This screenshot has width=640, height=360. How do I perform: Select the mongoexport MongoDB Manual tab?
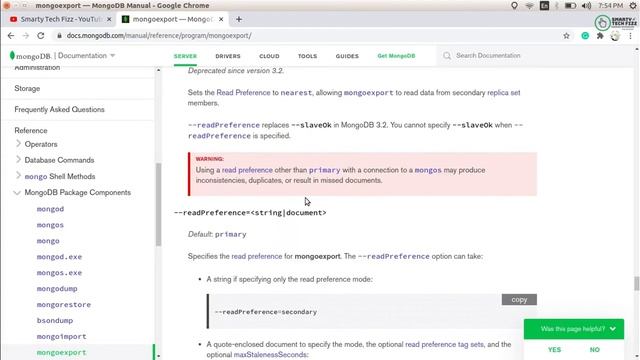click(x=173, y=19)
